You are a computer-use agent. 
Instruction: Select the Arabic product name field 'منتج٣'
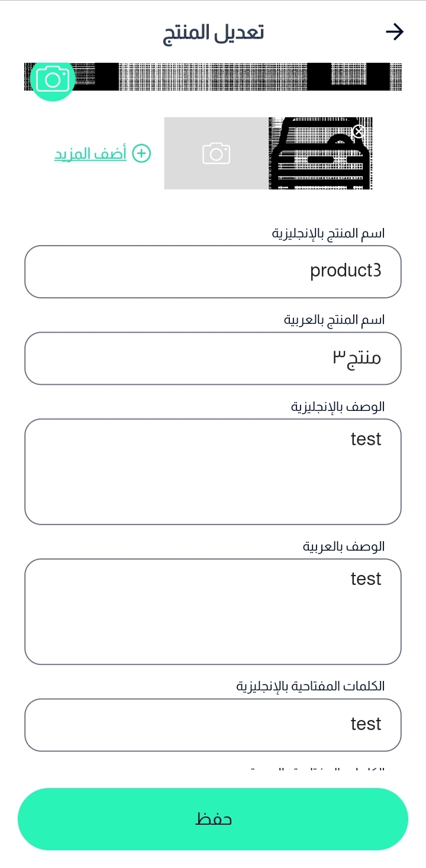tap(213, 358)
